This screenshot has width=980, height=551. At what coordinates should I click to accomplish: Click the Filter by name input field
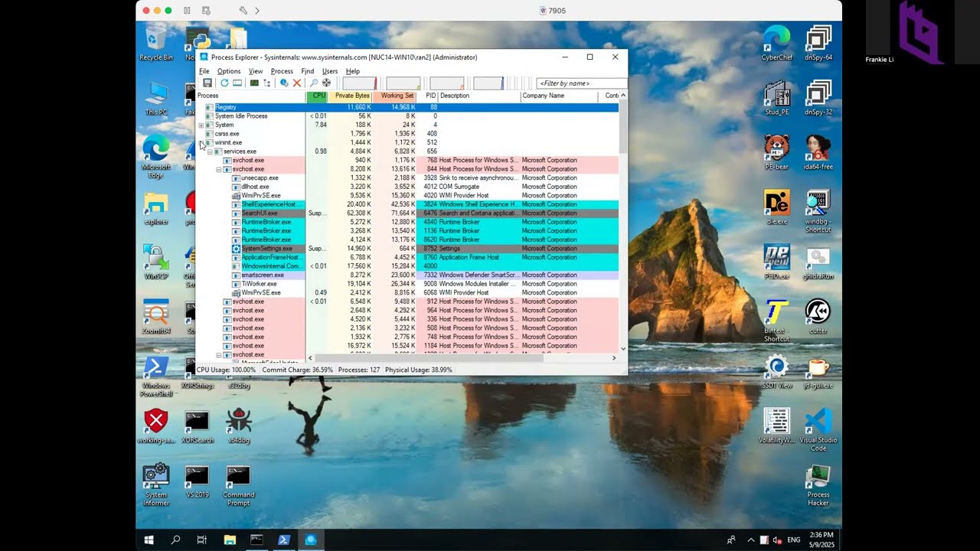coord(582,83)
